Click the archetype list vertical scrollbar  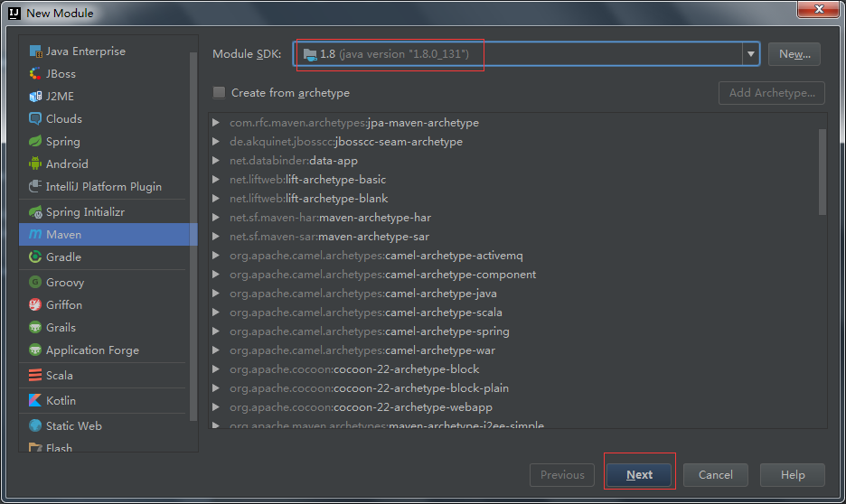pyautogui.click(x=822, y=173)
